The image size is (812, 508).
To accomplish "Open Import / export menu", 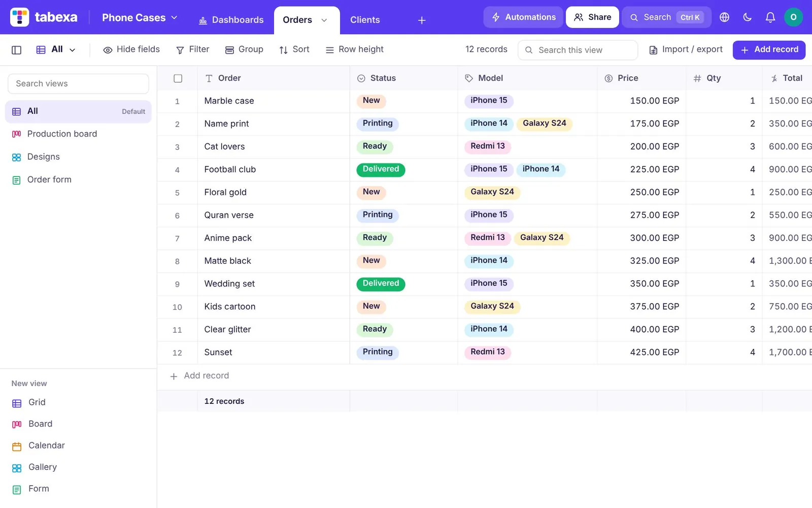I will click(x=686, y=49).
